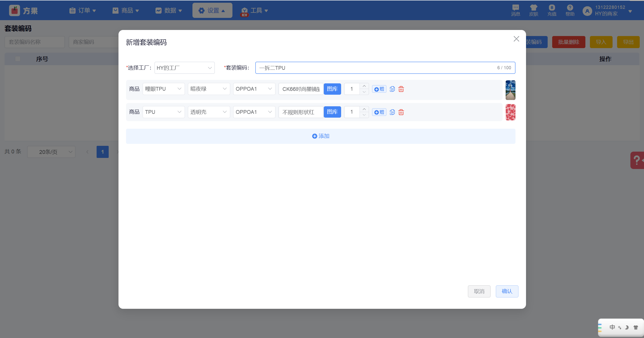Toggle the 赠 gift option on second row

(x=379, y=112)
